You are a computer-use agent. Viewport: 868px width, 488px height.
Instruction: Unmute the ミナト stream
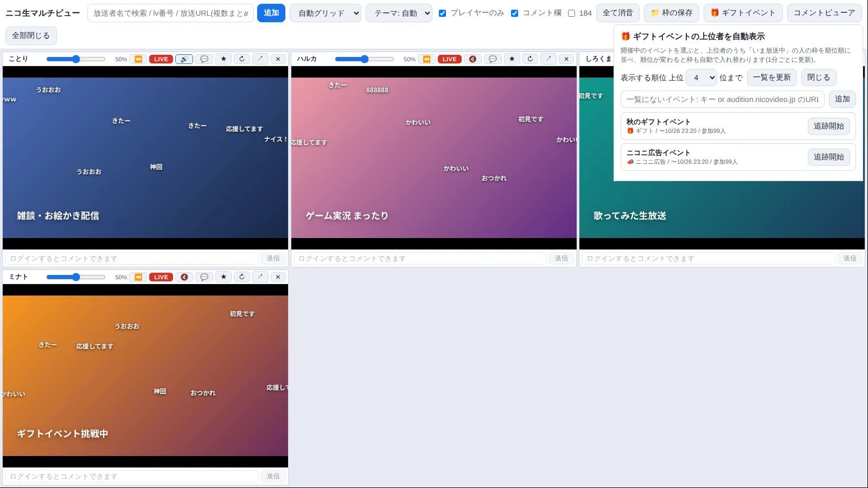tap(184, 277)
